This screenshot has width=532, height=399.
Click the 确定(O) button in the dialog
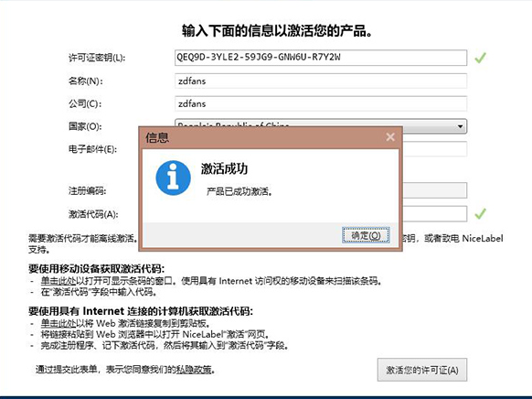pos(366,235)
